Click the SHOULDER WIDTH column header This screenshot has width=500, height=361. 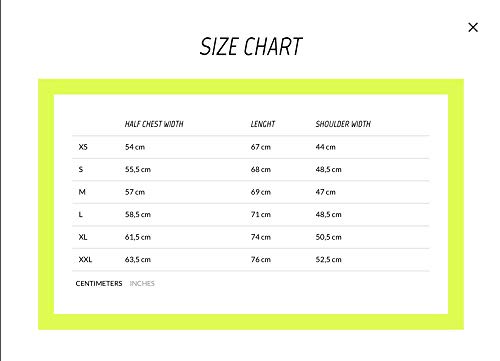tap(343, 124)
